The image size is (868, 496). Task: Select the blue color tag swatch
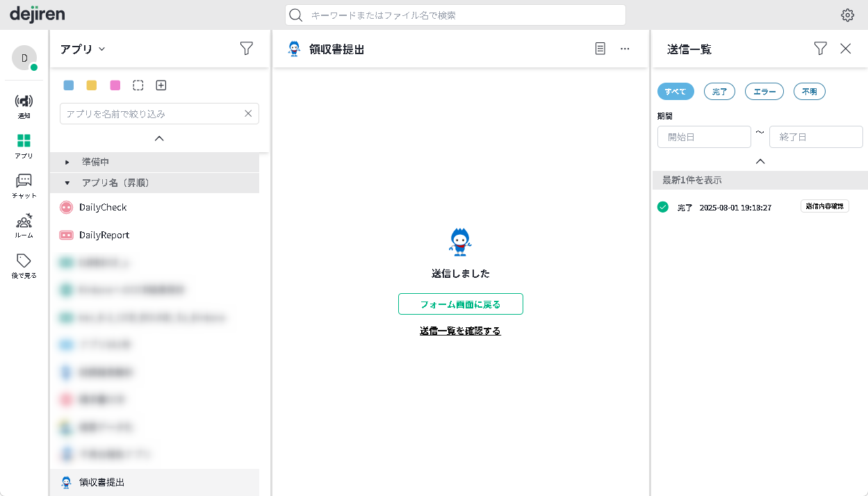point(69,85)
